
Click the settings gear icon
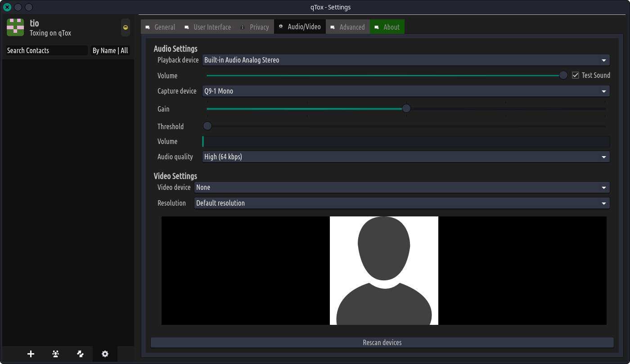105,354
